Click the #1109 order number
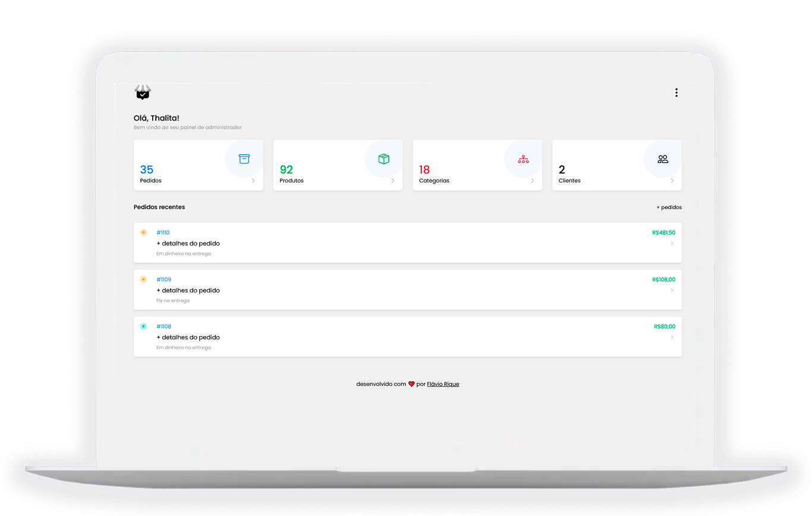Screen dimensions: 812x516 [163, 279]
